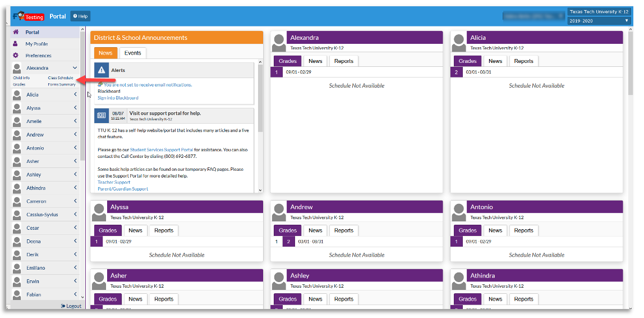Click the Athindra card avatar icon
The width and height of the screenshot is (644, 318).
pos(459,280)
